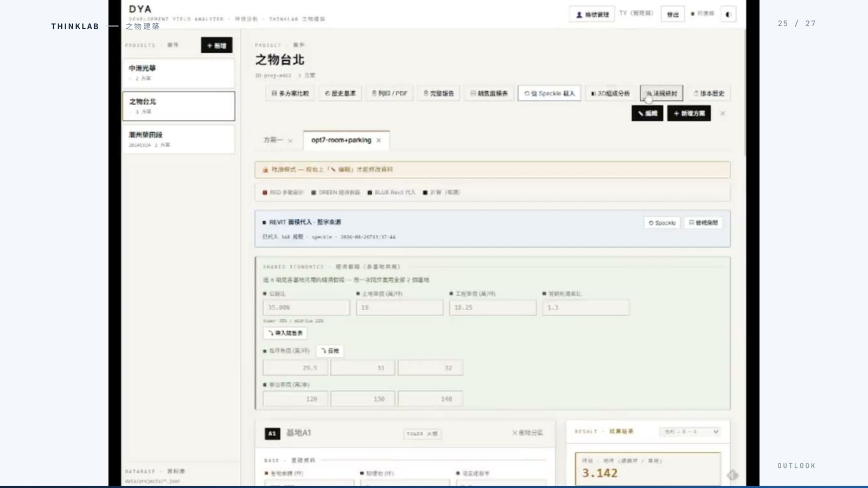Open the 版本歷史 version history

pos(709,93)
